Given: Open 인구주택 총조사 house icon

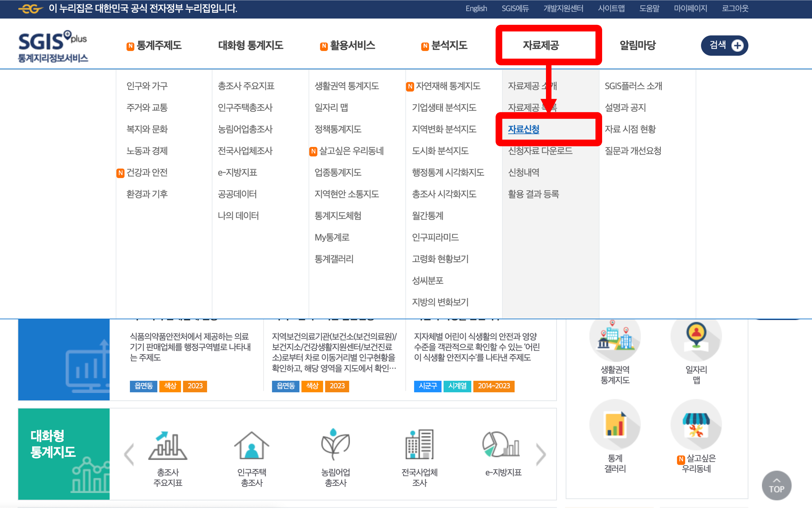Looking at the screenshot, I should (251, 445).
